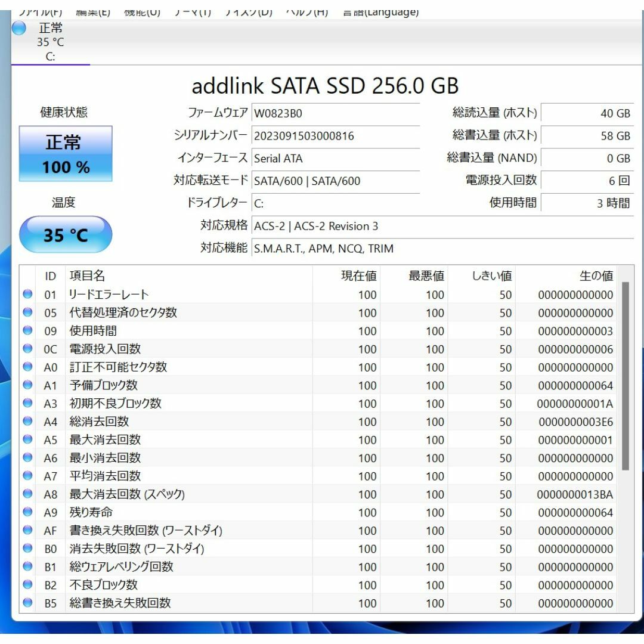Click the ドライブレター field showing C:
The width and height of the screenshot is (644, 644).
tap(336, 203)
